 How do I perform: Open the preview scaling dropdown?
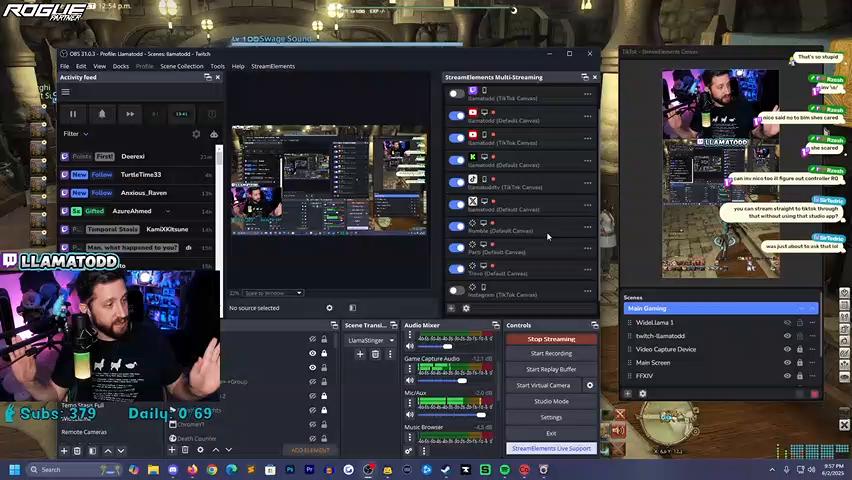pos(272,293)
